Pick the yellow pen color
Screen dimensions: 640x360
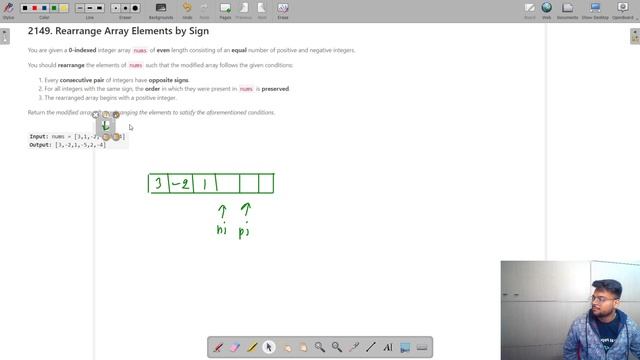tap(64, 8)
